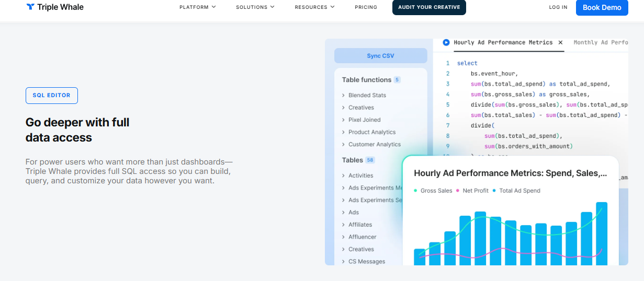
Task: Go to the Pricing page
Action: [x=366, y=7]
